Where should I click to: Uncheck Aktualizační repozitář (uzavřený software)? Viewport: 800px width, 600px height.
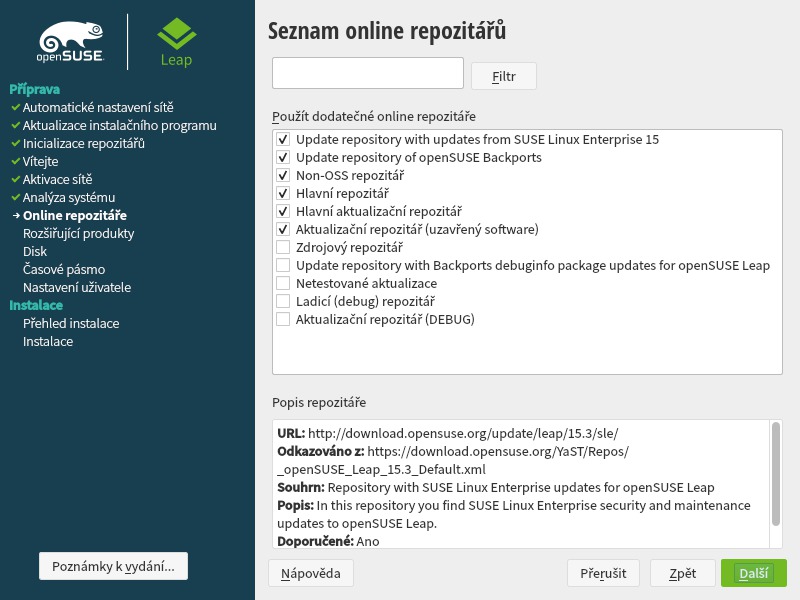point(283,229)
